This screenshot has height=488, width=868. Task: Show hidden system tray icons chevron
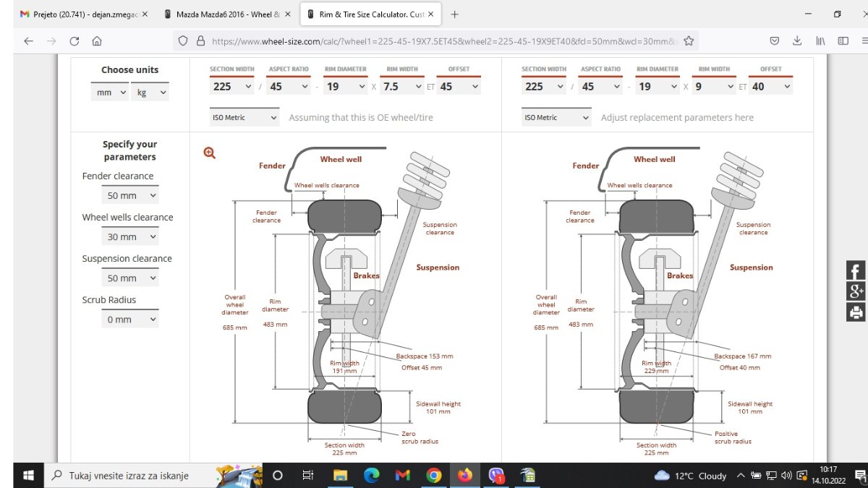tap(741, 475)
